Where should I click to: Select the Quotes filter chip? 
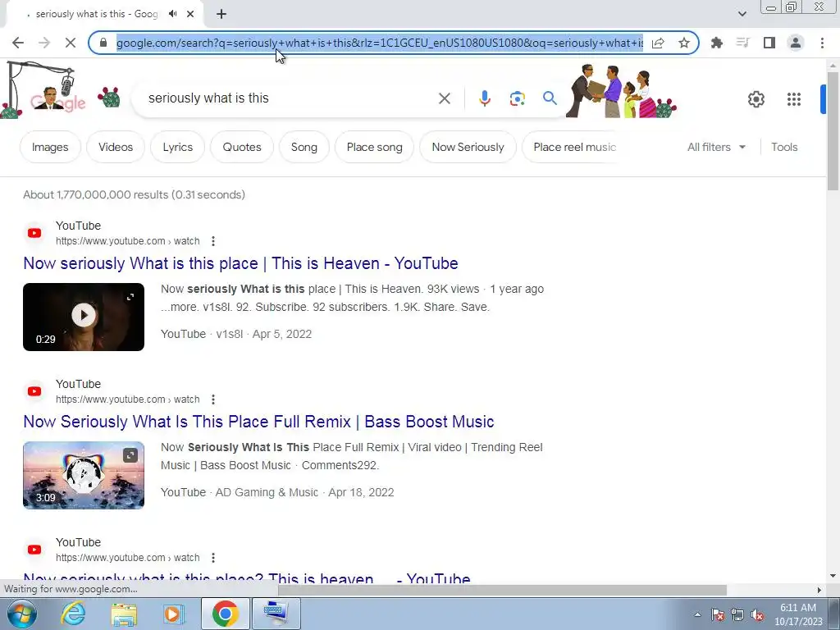242,147
